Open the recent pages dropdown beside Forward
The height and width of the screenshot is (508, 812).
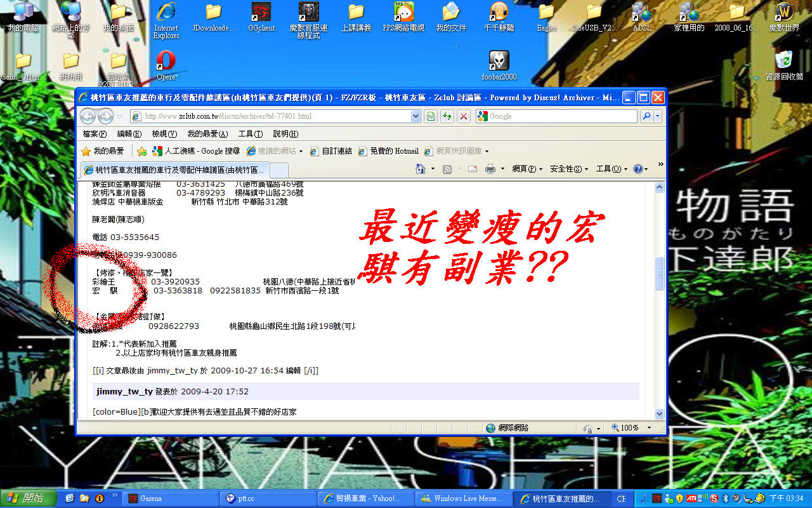pos(120,117)
